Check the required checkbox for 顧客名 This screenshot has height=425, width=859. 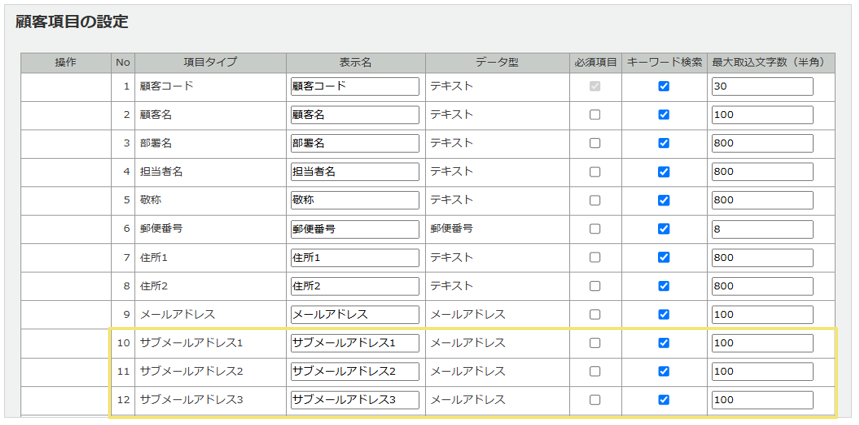coord(595,115)
